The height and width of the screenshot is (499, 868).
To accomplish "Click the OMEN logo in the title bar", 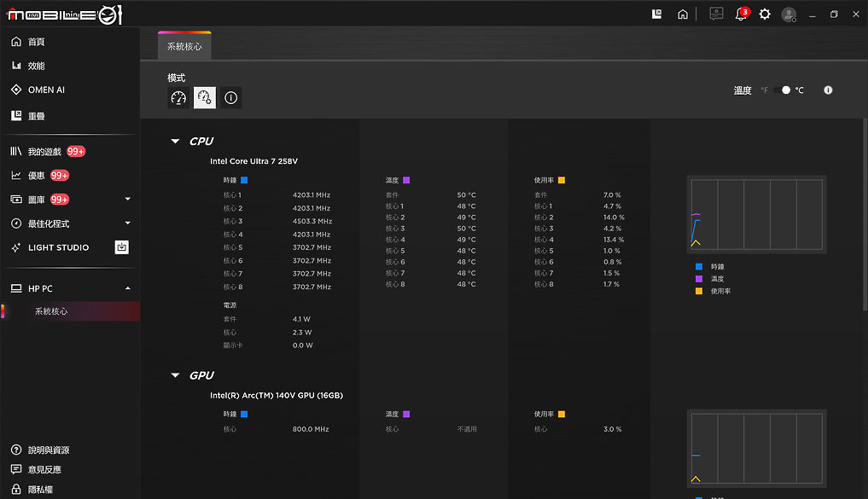I will [64, 15].
